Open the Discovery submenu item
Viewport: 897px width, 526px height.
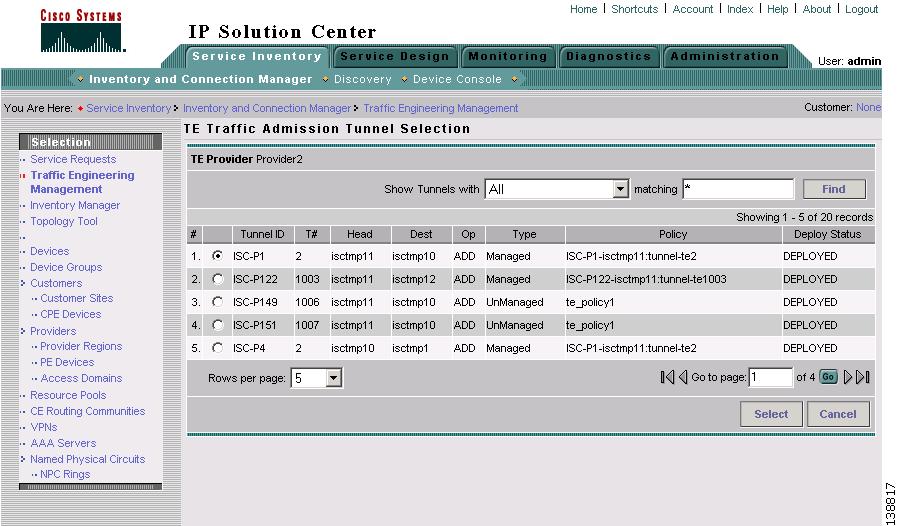click(x=363, y=79)
